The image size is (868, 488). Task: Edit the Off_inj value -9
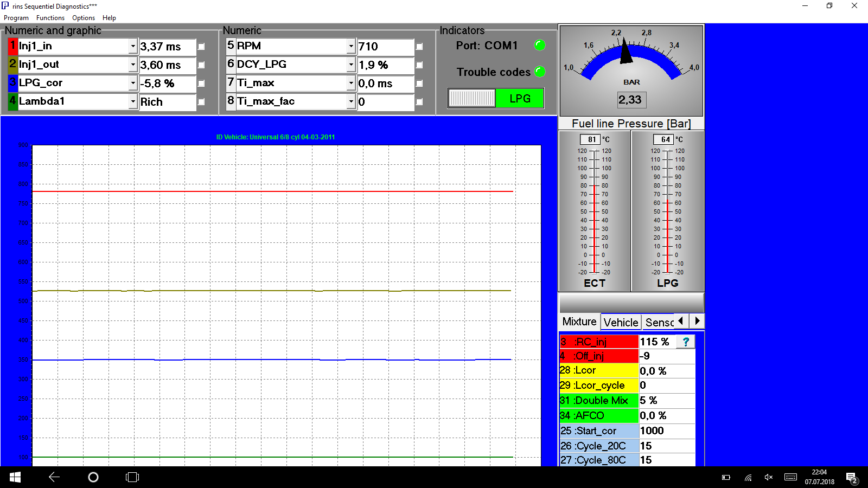point(667,356)
